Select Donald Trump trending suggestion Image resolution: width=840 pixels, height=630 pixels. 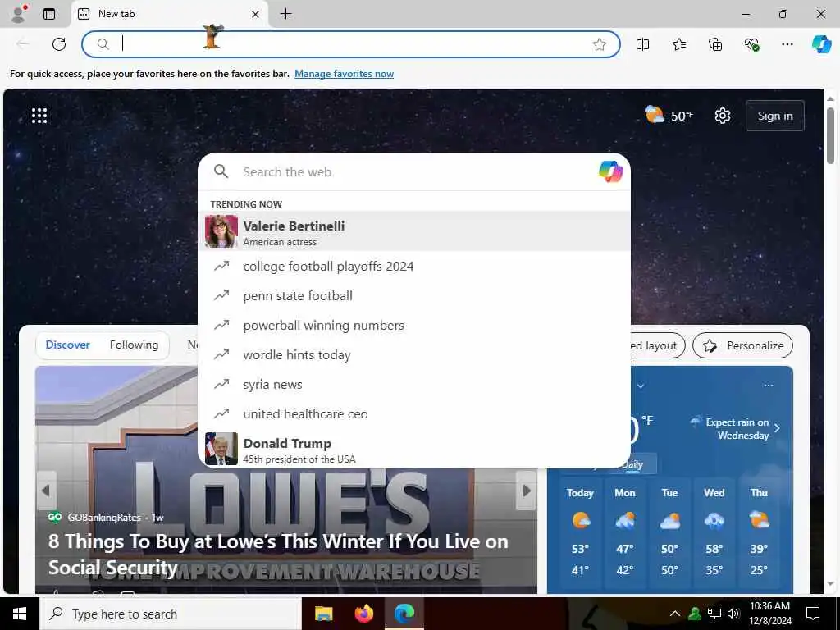click(414, 449)
